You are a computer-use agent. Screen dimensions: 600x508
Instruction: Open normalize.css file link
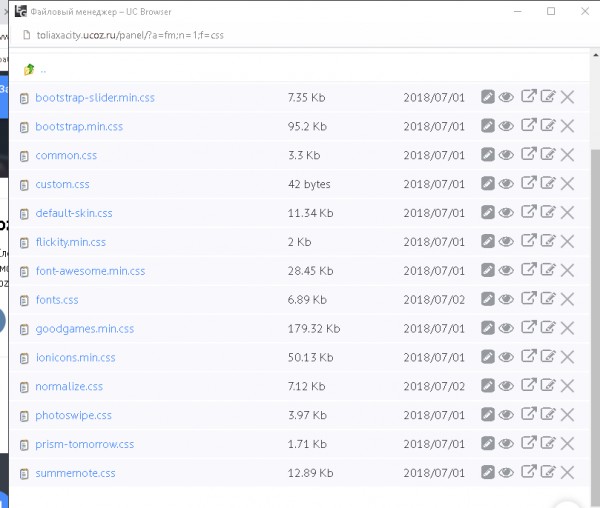coord(69,386)
